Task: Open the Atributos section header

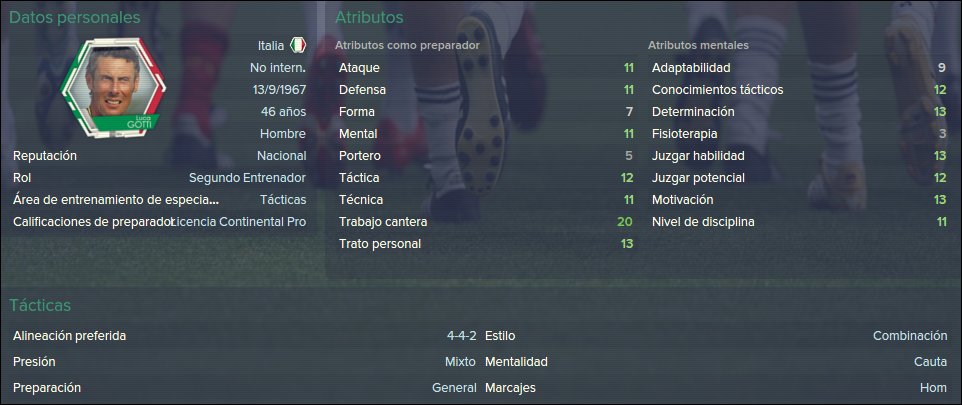Action: tap(369, 18)
